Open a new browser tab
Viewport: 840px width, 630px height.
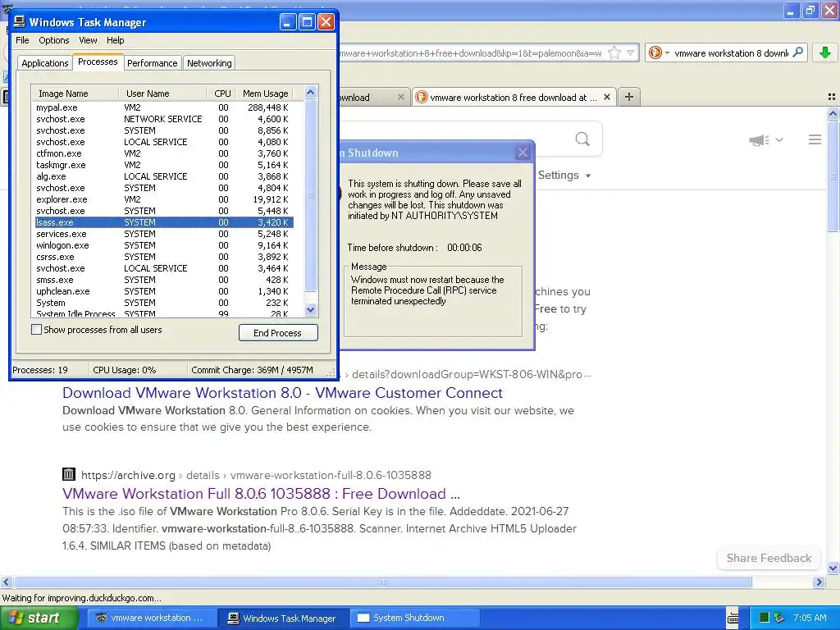(629, 97)
